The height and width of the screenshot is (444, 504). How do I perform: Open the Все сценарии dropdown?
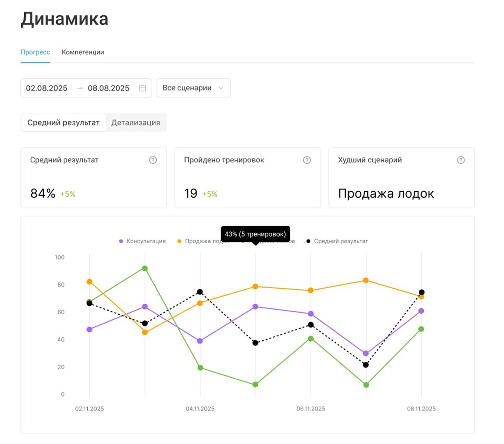tap(193, 88)
